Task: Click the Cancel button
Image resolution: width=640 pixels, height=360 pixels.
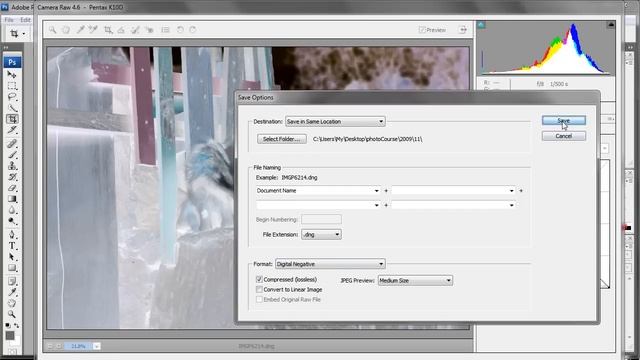Action: (564, 136)
